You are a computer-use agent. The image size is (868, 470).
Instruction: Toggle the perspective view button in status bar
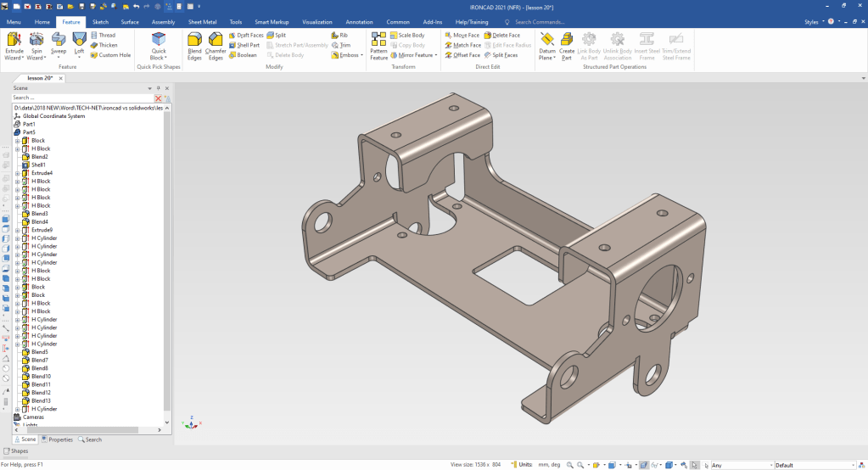644,465
